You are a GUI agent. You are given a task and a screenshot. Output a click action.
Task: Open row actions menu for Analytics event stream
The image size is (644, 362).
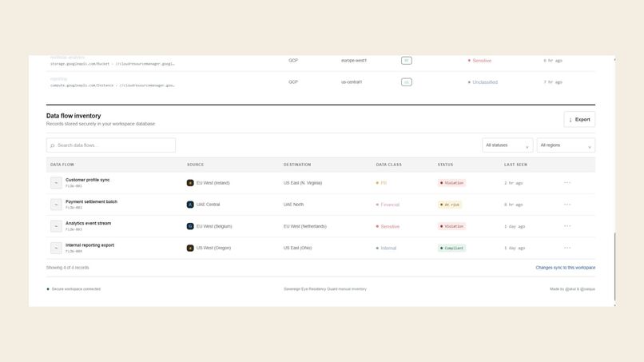click(x=567, y=226)
